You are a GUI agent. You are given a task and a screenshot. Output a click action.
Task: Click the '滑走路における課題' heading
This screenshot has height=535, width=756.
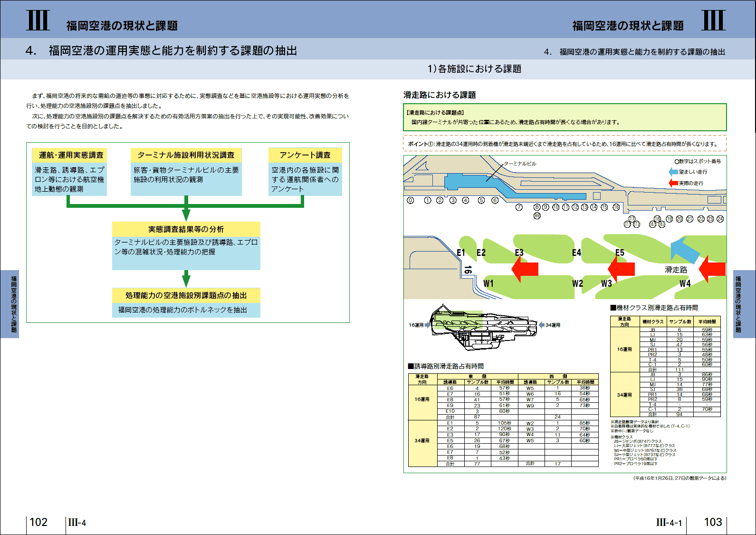click(440, 95)
